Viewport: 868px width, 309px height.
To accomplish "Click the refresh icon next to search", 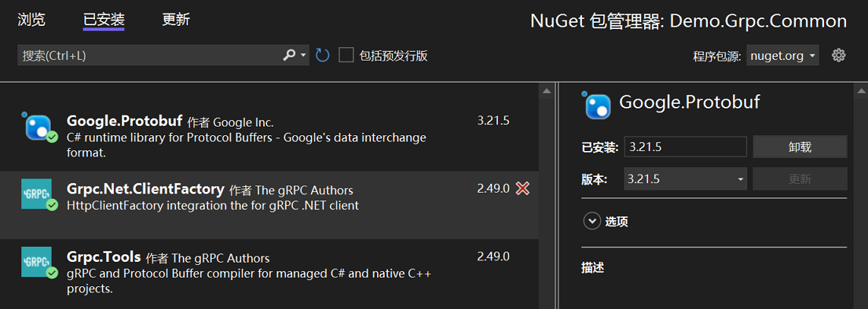I will point(322,55).
